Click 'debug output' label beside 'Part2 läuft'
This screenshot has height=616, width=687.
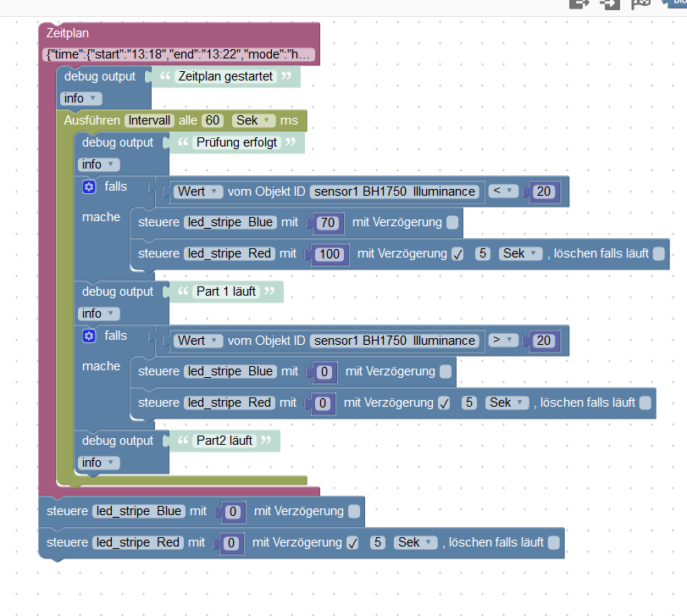click(118, 441)
